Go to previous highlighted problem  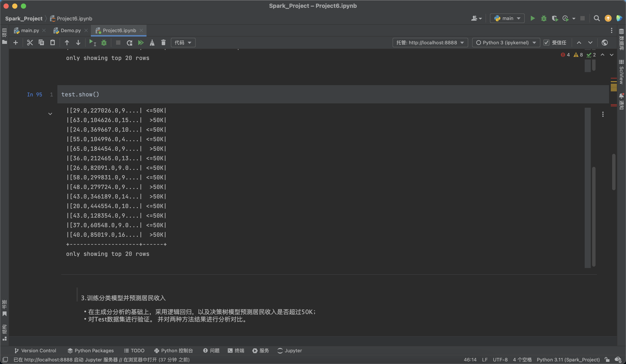click(x=603, y=55)
